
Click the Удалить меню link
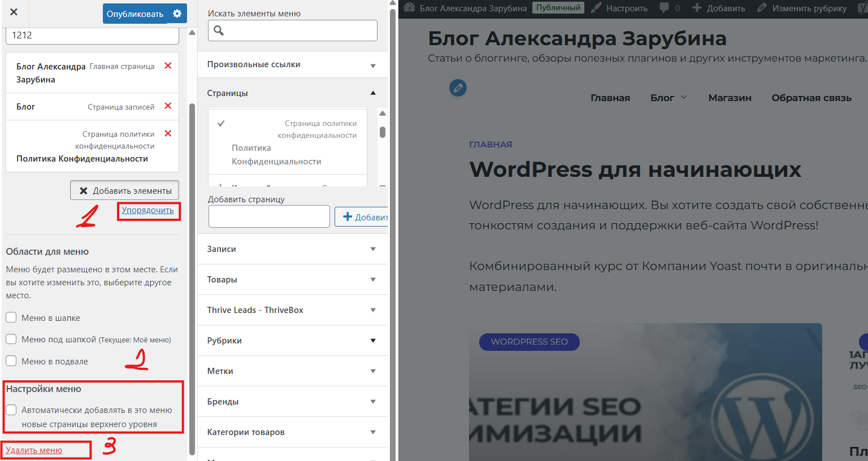click(x=34, y=450)
